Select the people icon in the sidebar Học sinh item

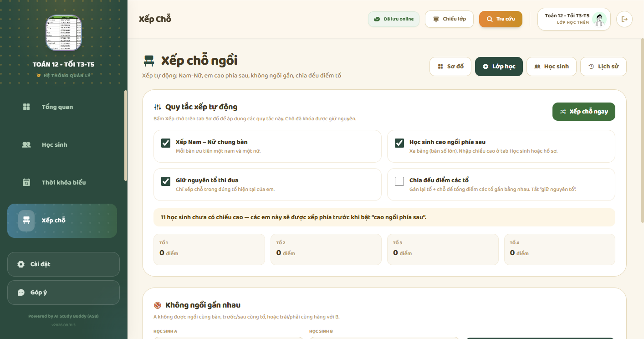pos(26,145)
